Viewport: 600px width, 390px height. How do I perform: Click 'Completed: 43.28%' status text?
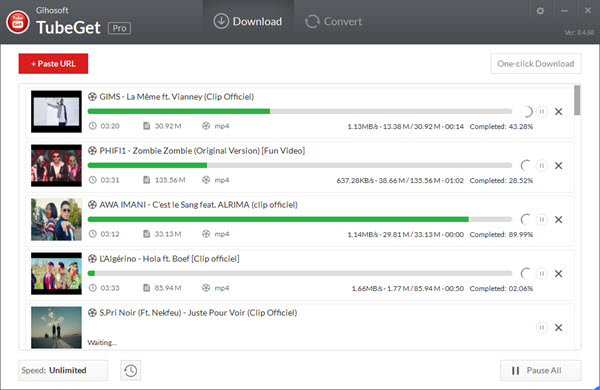[x=501, y=126]
